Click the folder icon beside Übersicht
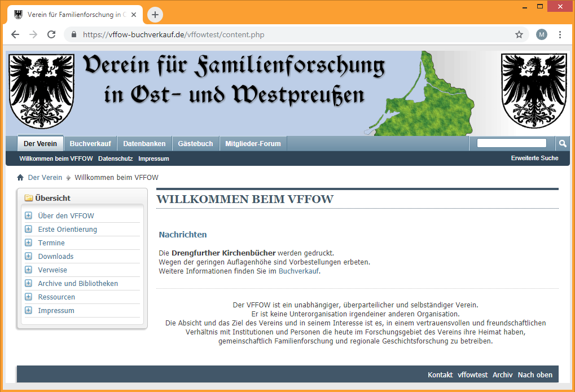 click(28, 197)
